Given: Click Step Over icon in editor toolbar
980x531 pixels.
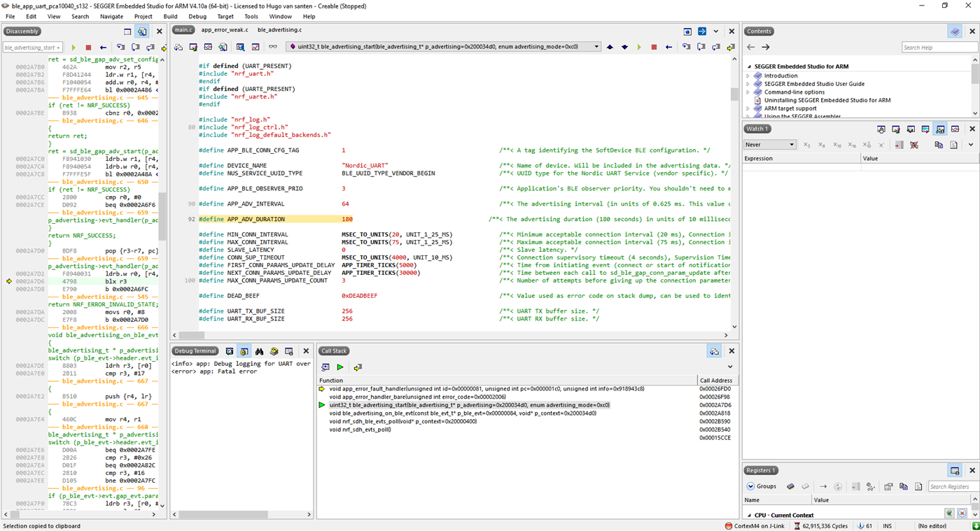Looking at the screenshot, I should pos(701,47).
